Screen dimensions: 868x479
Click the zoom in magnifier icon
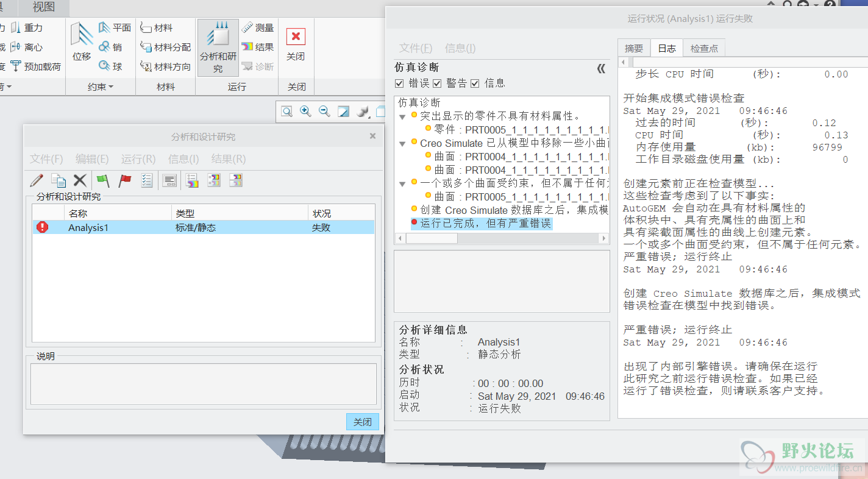[305, 112]
